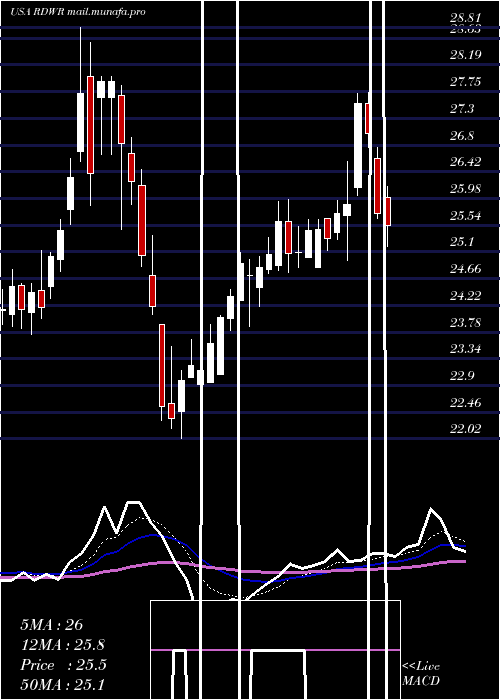Screen dimensions: 500x700
Task: Select the 22.46 price axis label
Action: coord(465,402)
